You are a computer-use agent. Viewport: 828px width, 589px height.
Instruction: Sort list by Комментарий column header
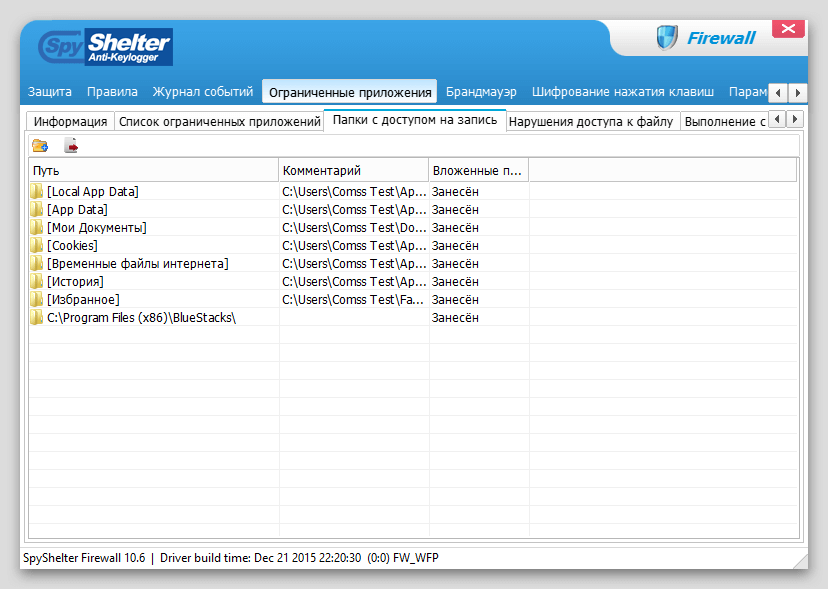(x=353, y=170)
